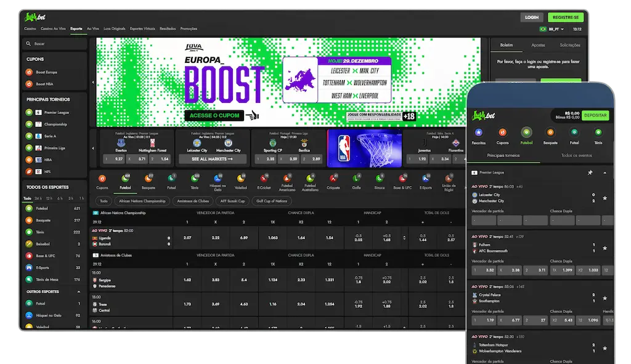Set time filter to 12h
The height and width of the screenshot is (364, 631).
tap(49, 198)
